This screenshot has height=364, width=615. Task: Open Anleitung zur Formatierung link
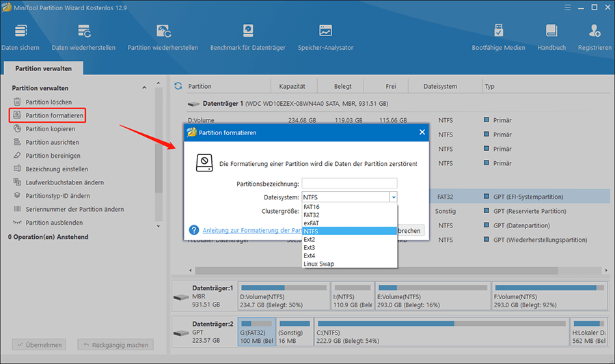(252, 230)
